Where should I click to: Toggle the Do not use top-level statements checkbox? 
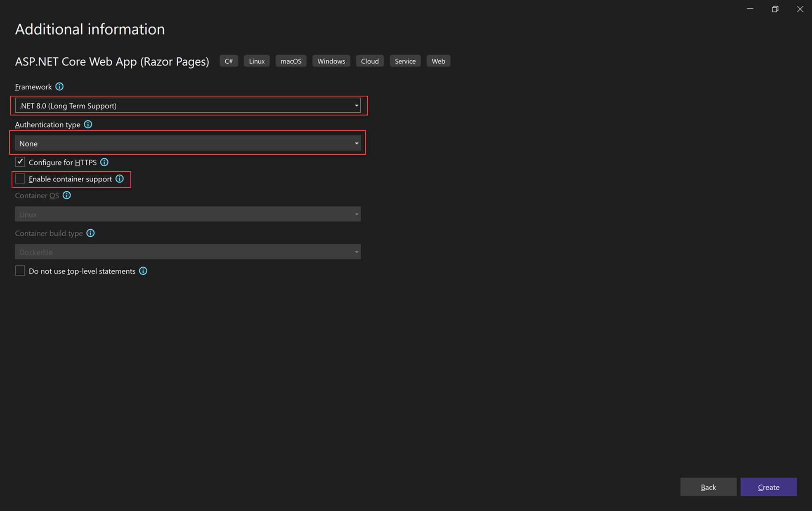19,271
